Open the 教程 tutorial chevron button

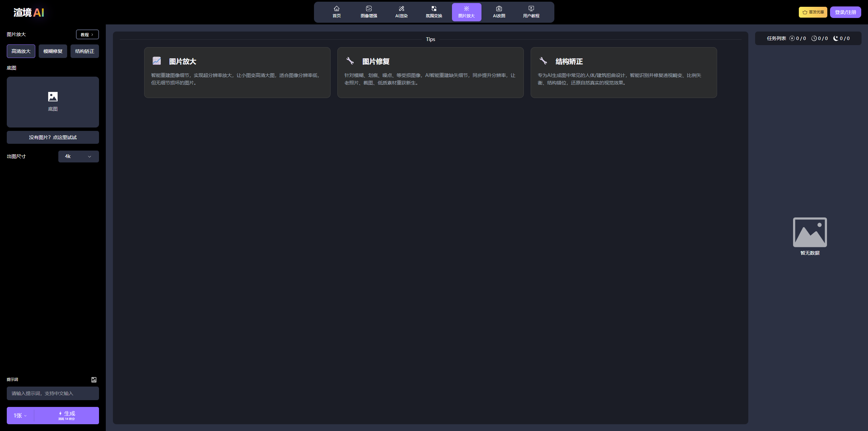click(x=87, y=35)
